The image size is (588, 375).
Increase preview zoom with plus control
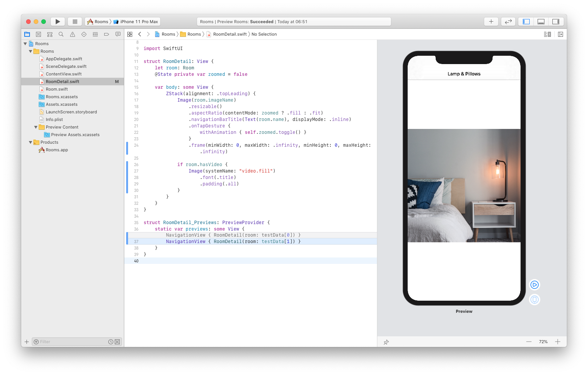pyautogui.click(x=558, y=341)
